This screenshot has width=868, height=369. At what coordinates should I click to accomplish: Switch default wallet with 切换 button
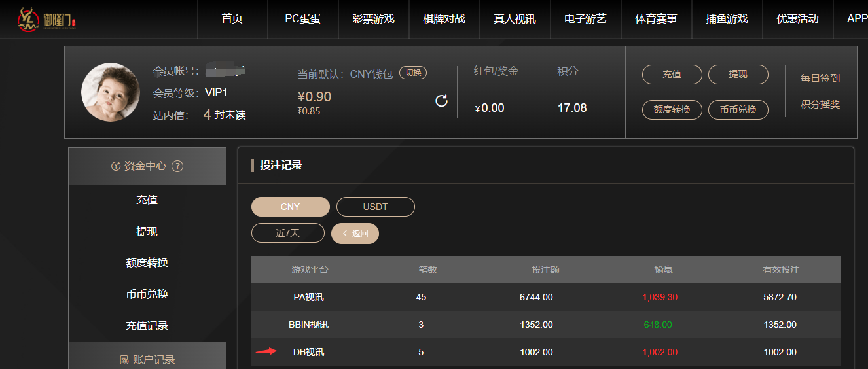tap(413, 73)
